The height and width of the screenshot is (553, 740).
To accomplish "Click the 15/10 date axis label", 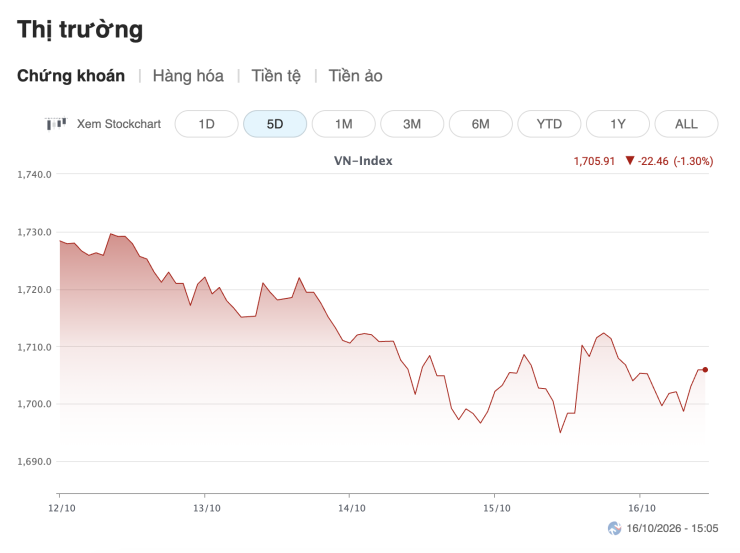I will click(496, 508).
